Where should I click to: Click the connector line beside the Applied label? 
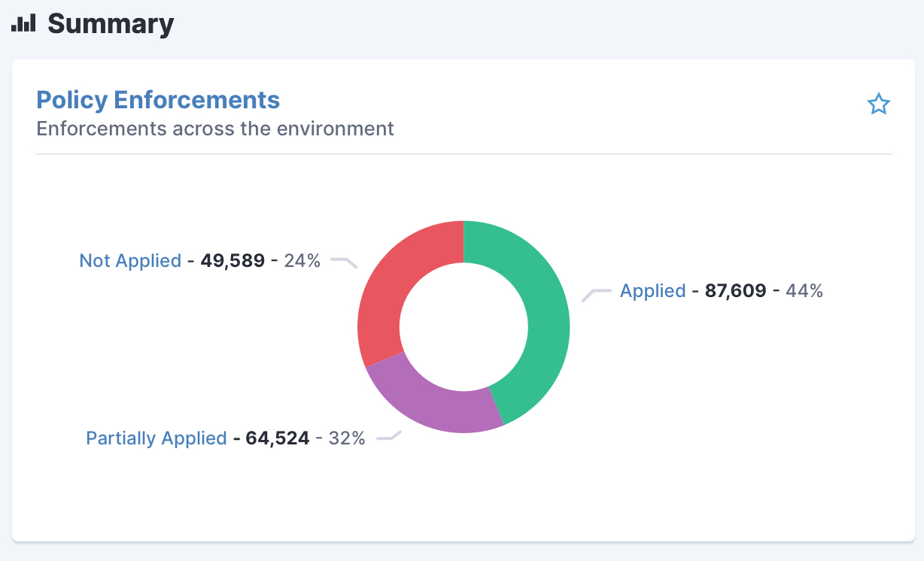tap(596, 295)
